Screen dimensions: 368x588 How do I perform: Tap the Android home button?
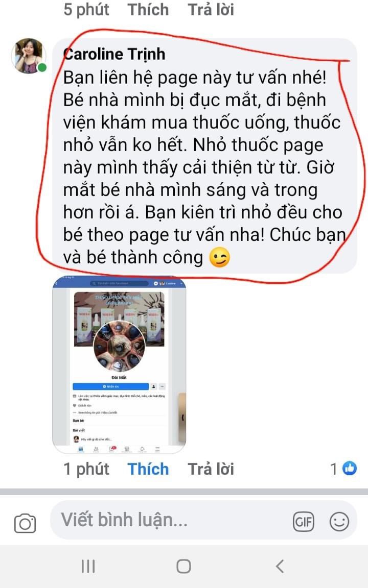coord(183,566)
